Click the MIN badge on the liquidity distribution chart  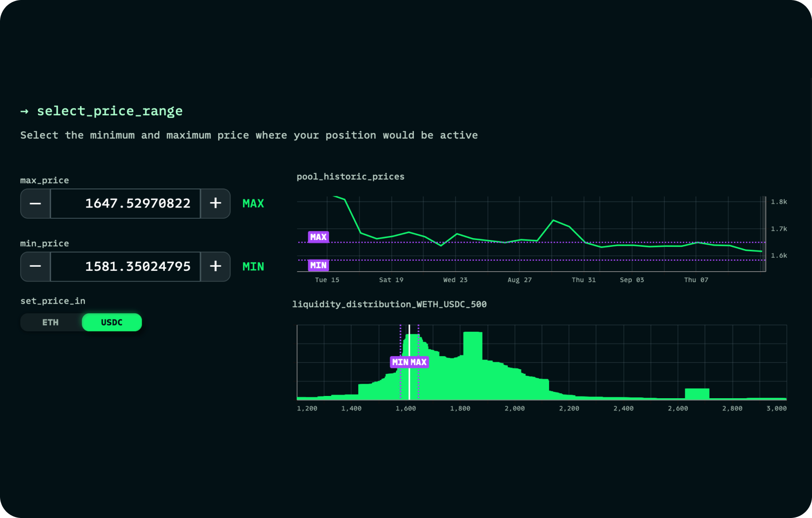399,362
